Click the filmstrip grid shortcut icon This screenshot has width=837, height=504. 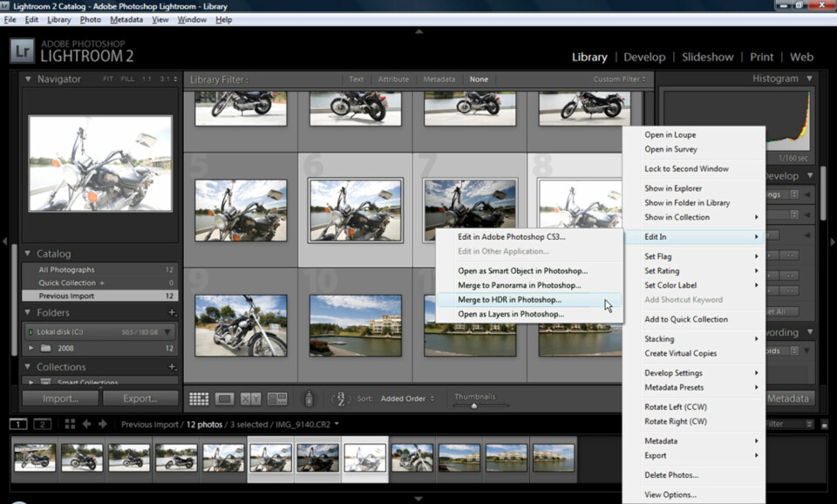click(70, 424)
